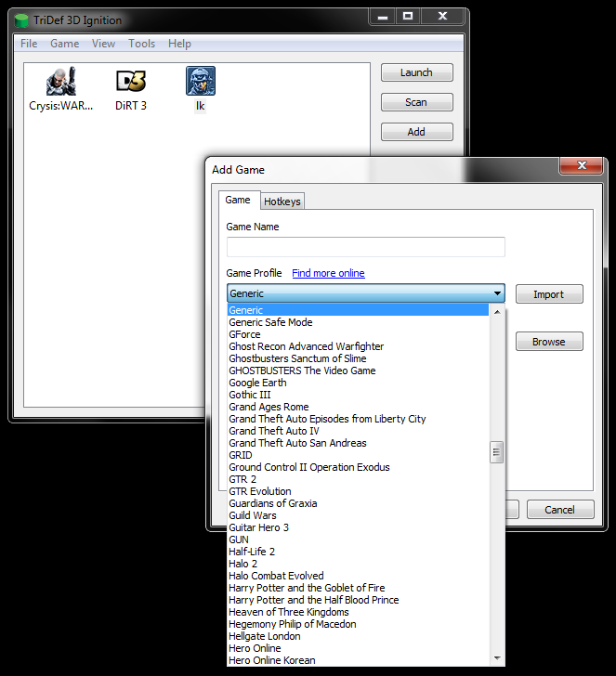Viewport: 616px width, 676px height.
Task: Click into the Game Name text field
Action: tap(366, 247)
